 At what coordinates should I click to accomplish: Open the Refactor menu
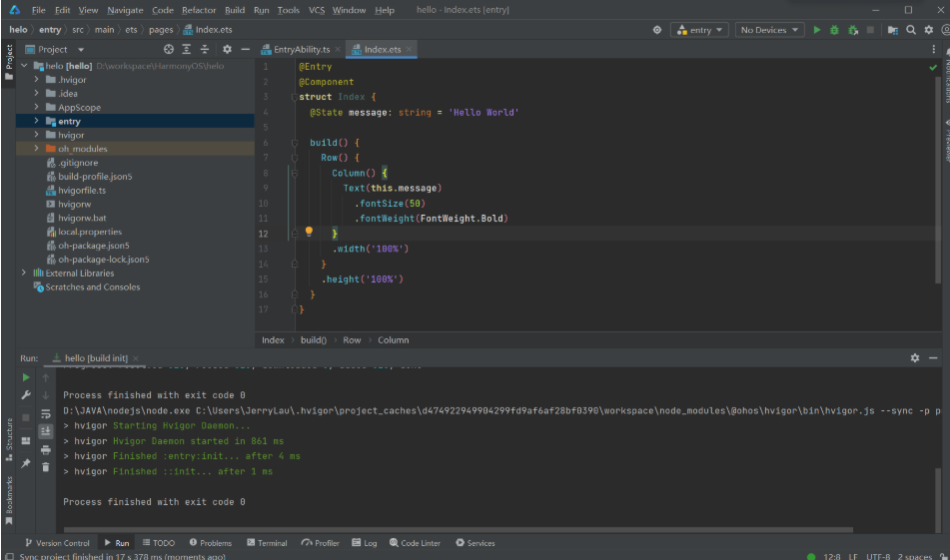point(200,10)
